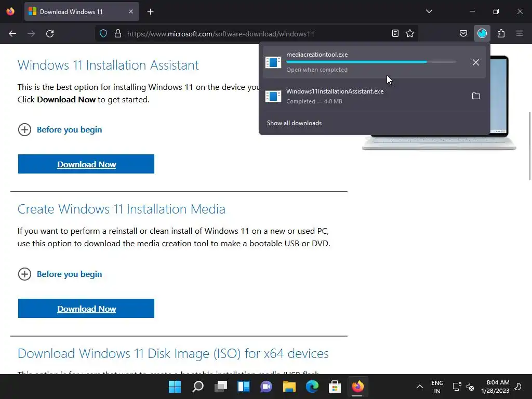Screen dimensions: 532x399
Task: Toggle the Firefox downloads panel button
Action: tap(482, 33)
